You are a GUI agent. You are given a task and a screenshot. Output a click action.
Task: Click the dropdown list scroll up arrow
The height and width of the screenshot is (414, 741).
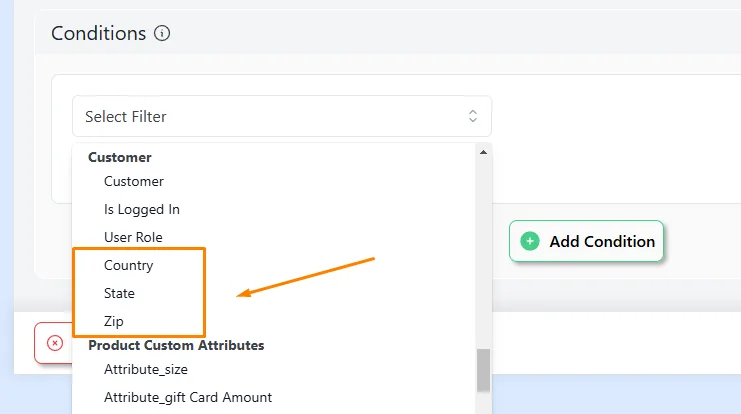(x=483, y=152)
